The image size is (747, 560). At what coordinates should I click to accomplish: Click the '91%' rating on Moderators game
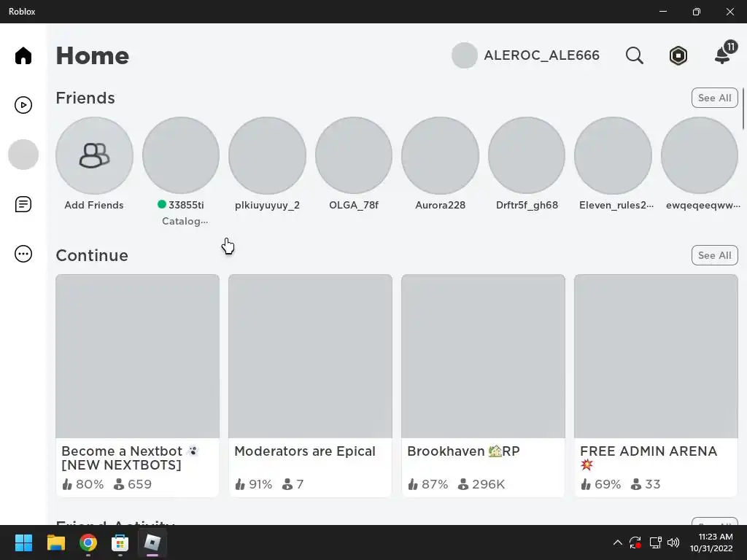pos(260,484)
